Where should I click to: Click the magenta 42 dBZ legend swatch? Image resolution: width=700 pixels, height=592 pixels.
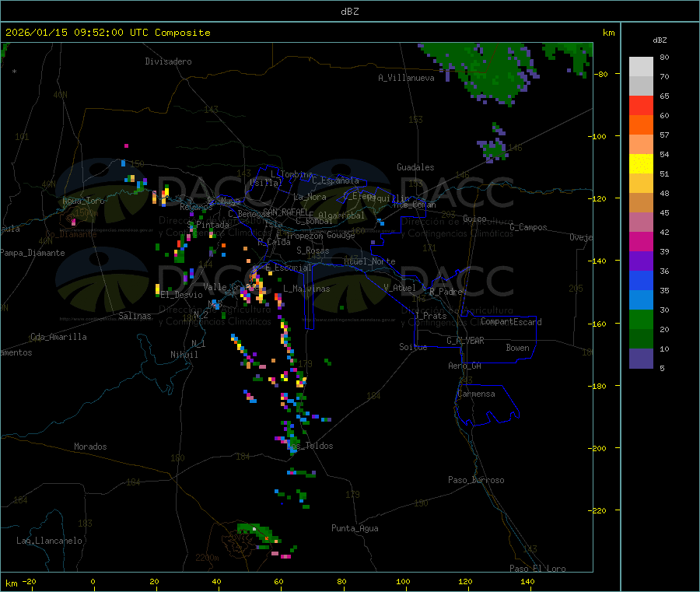point(641,241)
